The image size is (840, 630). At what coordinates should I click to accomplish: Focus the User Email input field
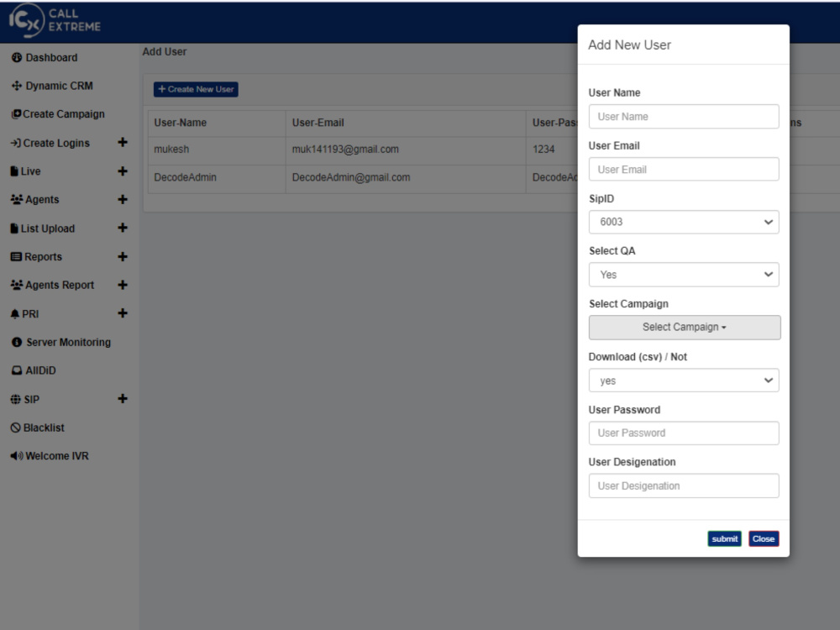(684, 170)
